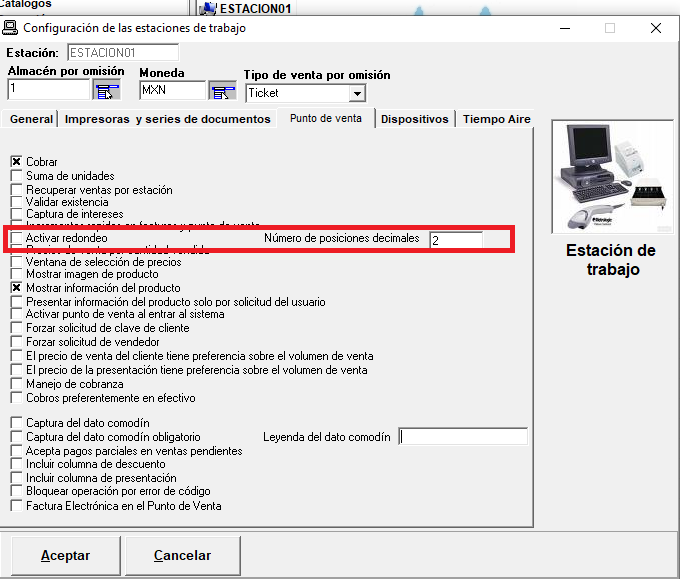Click the Estación name field
Image resolution: width=680 pixels, height=579 pixels.
pos(123,52)
